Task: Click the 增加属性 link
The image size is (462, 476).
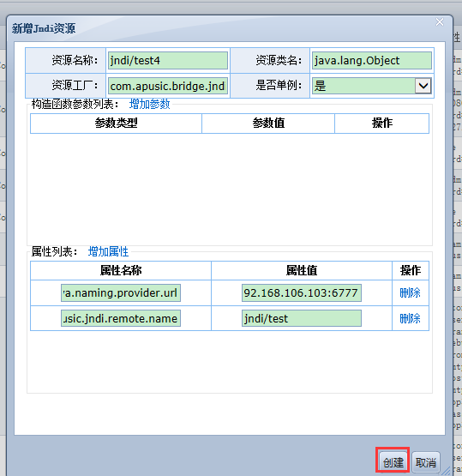Action: pos(108,251)
